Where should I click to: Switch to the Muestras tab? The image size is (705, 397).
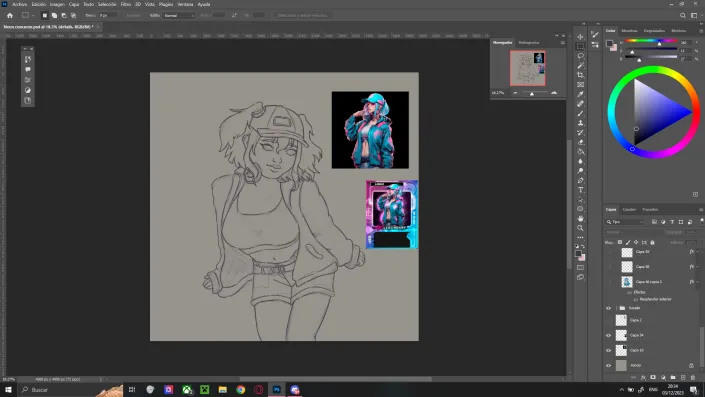[x=629, y=31]
